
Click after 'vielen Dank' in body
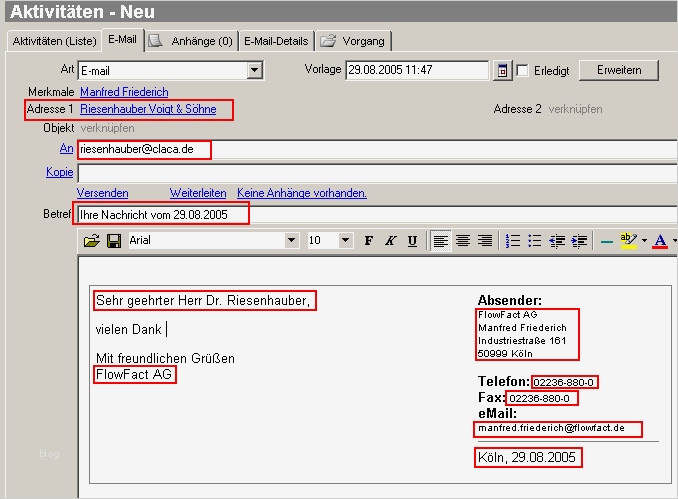tap(167, 329)
